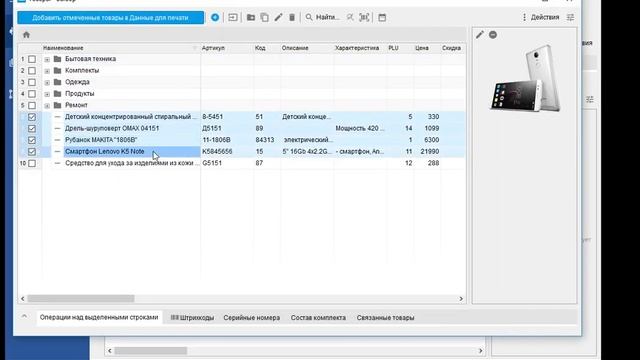Expand the Комплекты folder
Screen dimensions: 640x360
(x=47, y=71)
